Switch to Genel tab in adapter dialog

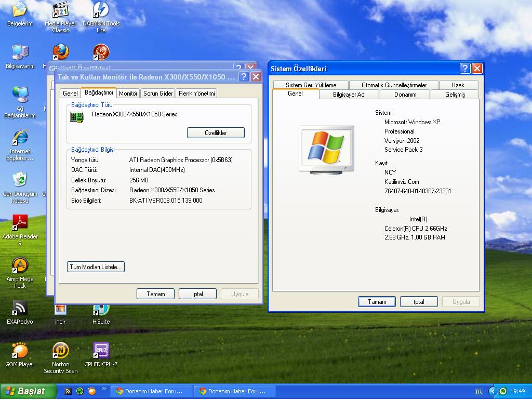click(70, 94)
